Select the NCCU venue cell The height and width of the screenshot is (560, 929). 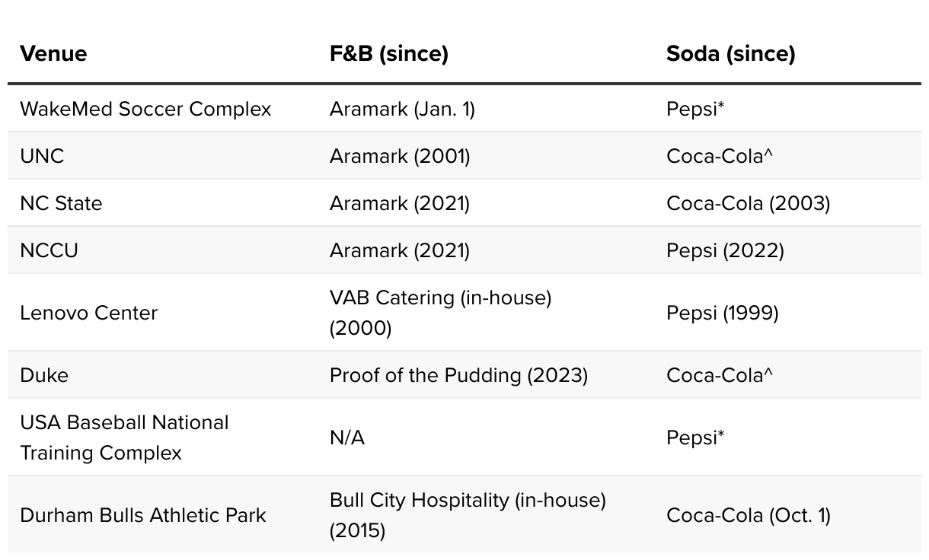[x=49, y=250]
